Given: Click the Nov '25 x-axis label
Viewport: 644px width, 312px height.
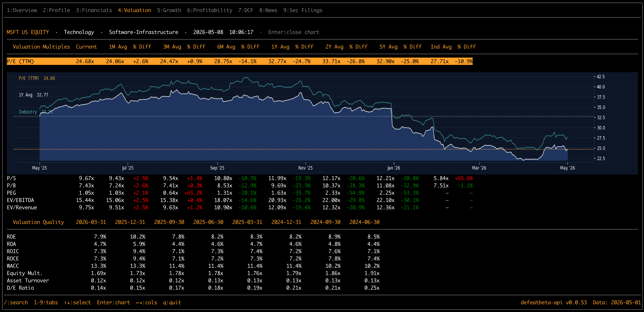Looking at the screenshot, I should [x=305, y=168].
